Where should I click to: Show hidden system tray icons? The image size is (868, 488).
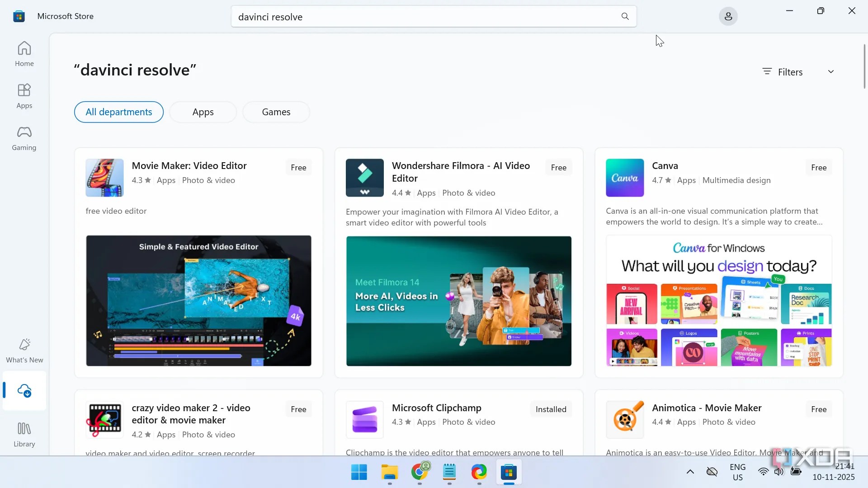(690, 472)
